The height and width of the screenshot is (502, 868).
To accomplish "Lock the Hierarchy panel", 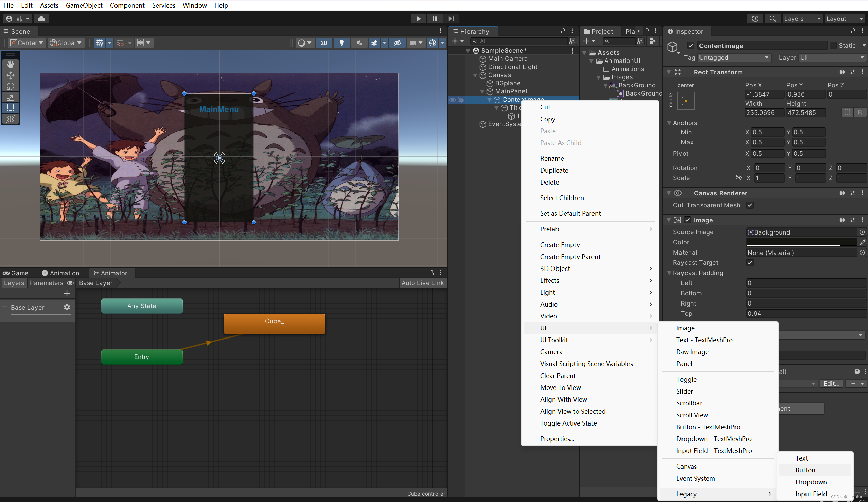I will point(563,31).
